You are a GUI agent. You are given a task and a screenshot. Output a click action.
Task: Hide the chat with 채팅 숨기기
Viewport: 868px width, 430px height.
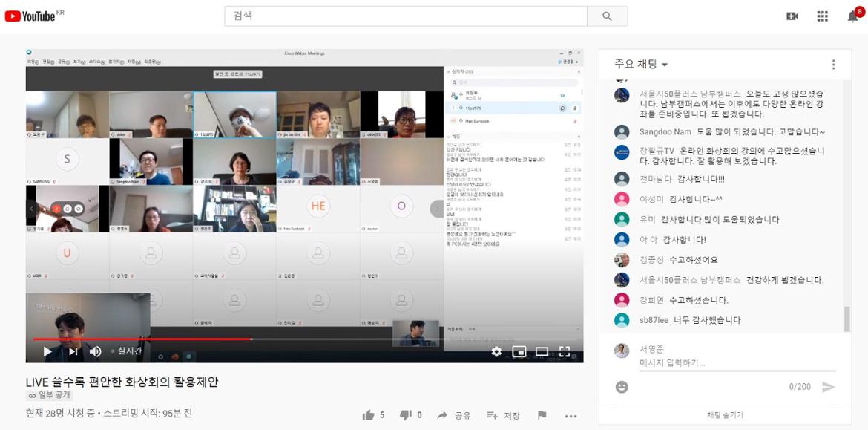coord(725,414)
